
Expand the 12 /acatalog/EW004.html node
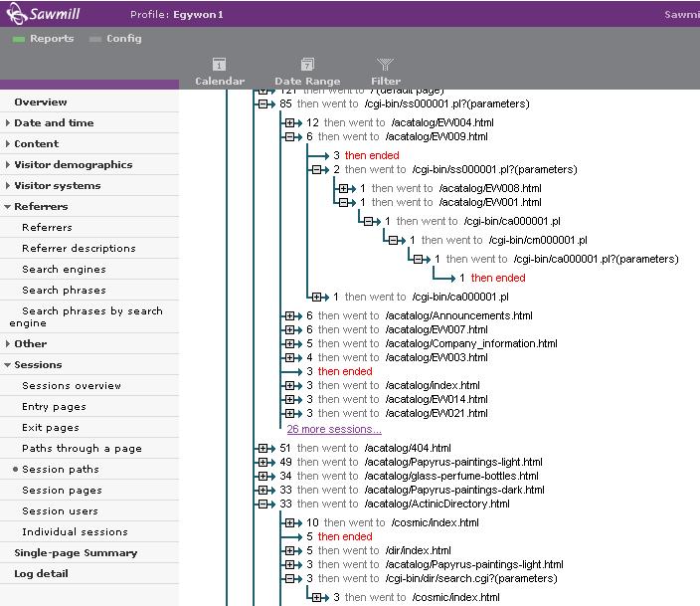(290, 123)
